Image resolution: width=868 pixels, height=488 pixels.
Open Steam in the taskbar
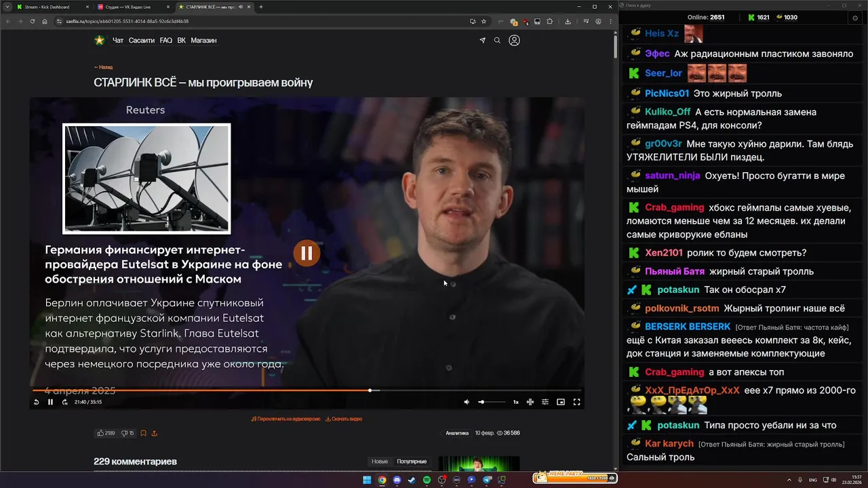[412, 480]
